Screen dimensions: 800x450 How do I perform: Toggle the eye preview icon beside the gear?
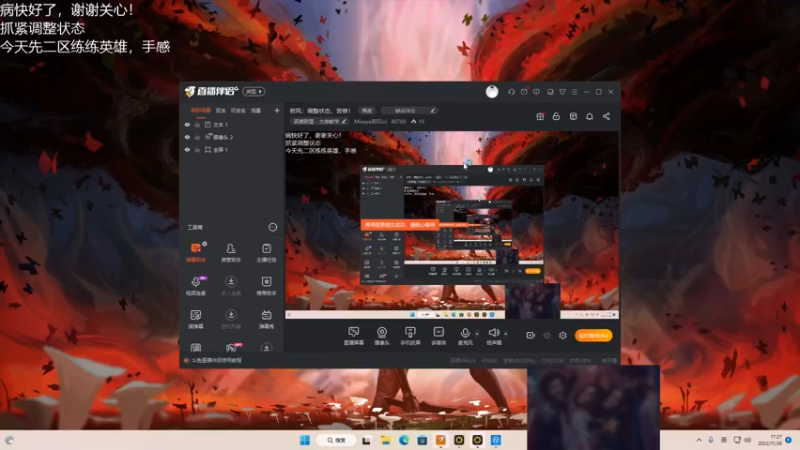click(x=547, y=335)
